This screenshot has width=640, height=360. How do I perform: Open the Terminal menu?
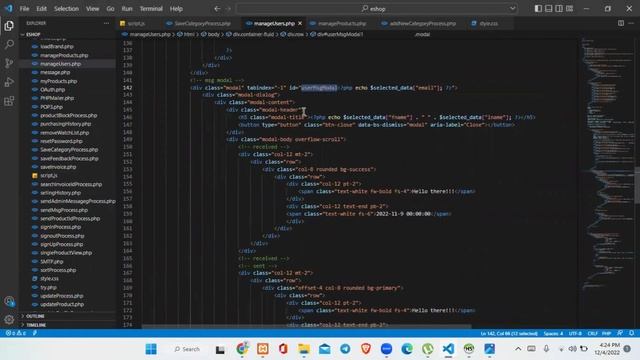151,9
